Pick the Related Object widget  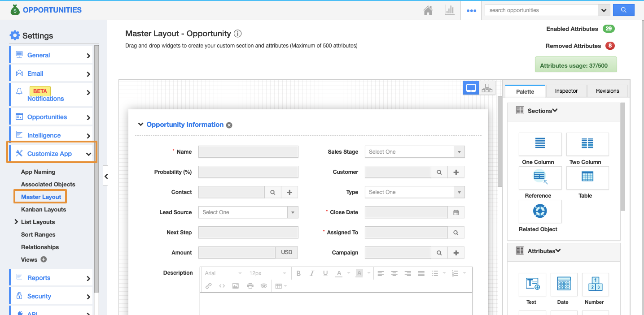[540, 211]
